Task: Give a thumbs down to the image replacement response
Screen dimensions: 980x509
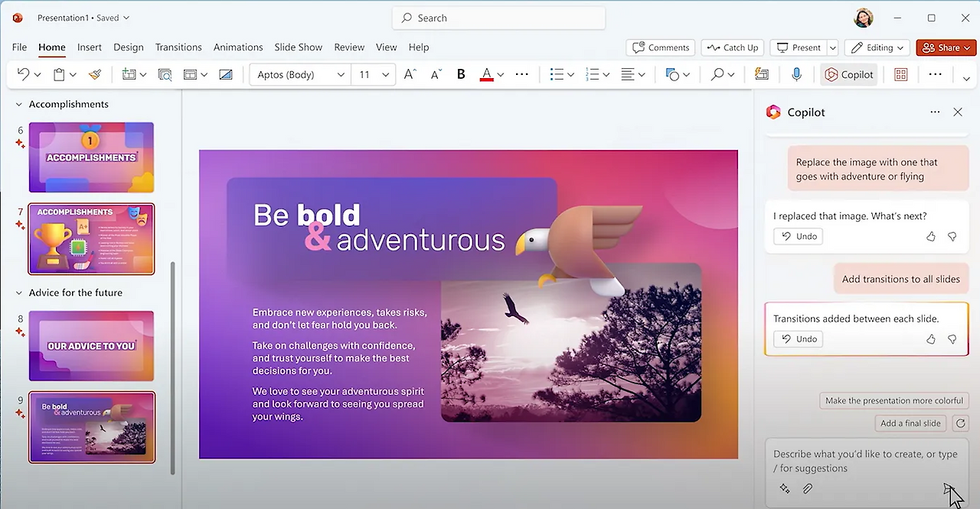Action: pos(952,237)
